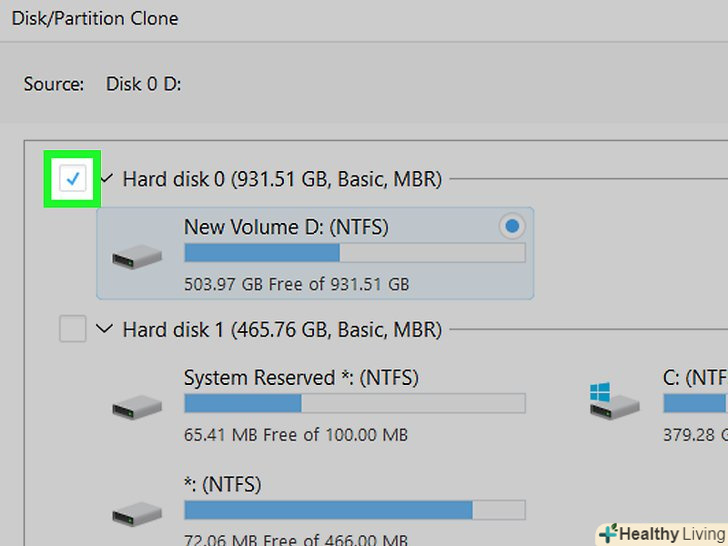Image resolution: width=728 pixels, height=546 pixels.
Task: Check the Hard disk 1 checkbox
Action: pyautogui.click(x=73, y=328)
